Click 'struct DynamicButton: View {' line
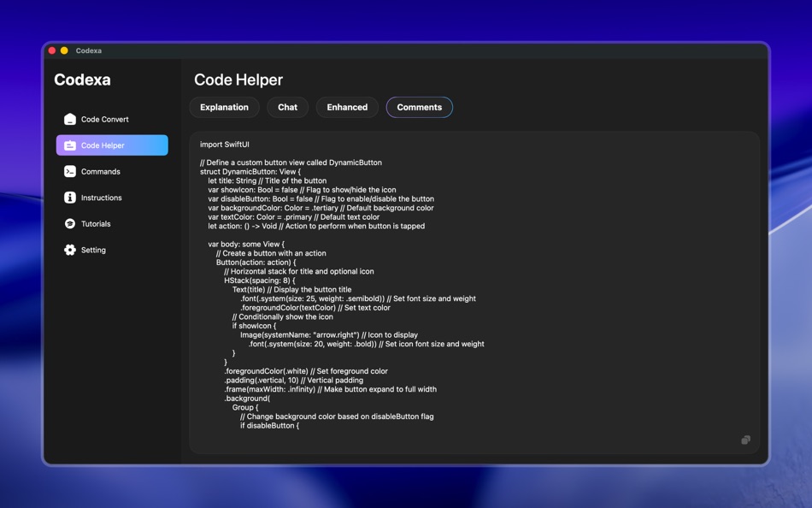This screenshot has height=508, width=812. [x=250, y=172]
